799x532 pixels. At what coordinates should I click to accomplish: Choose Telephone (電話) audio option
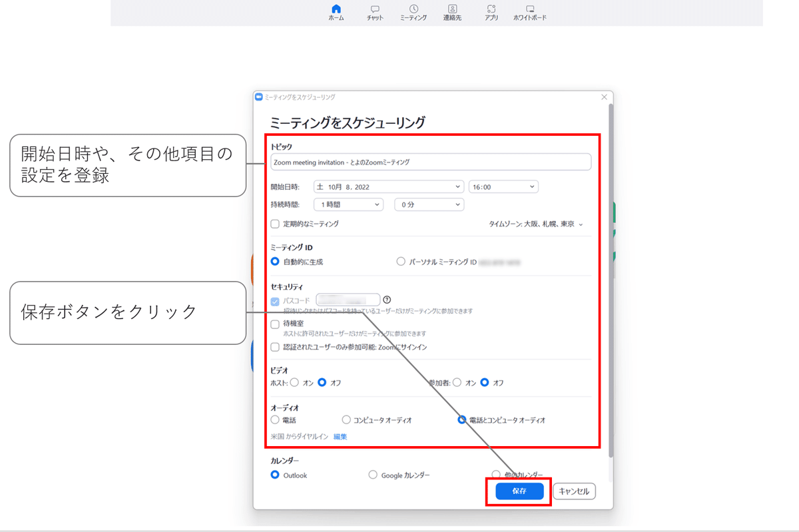click(x=275, y=419)
